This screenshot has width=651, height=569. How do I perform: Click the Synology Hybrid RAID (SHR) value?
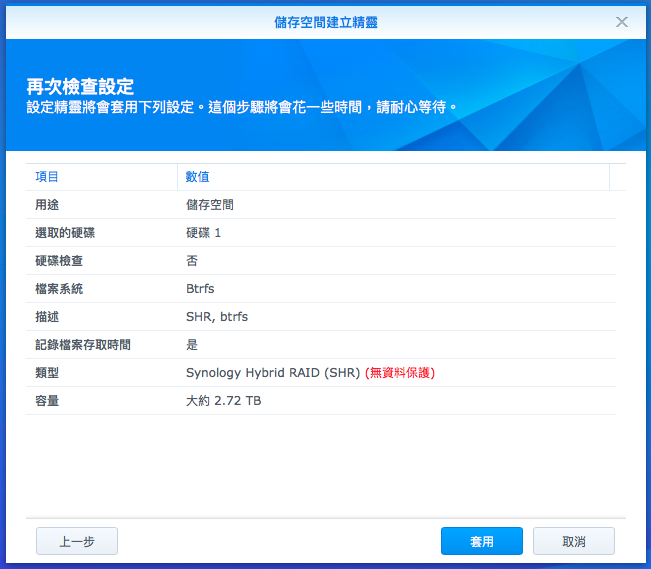click(273, 373)
